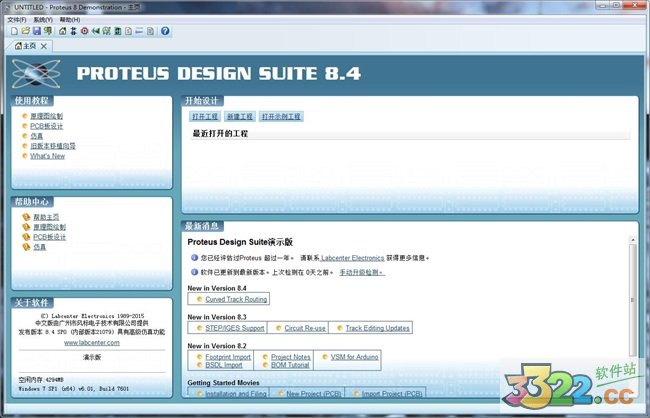
Task: Click the 演示版 label in 关于软件
Action: tap(92, 357)
